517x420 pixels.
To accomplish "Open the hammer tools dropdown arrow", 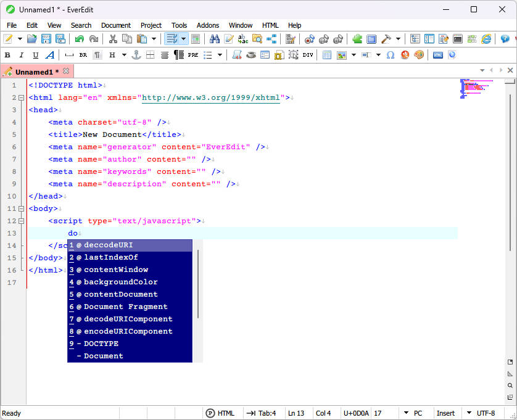I will pos(398,39).
